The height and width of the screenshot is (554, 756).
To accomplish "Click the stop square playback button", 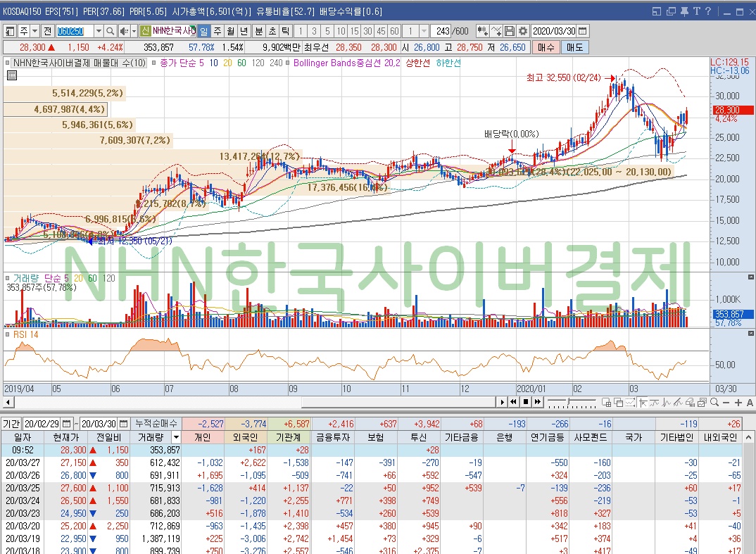I will (x=526, y=402).
